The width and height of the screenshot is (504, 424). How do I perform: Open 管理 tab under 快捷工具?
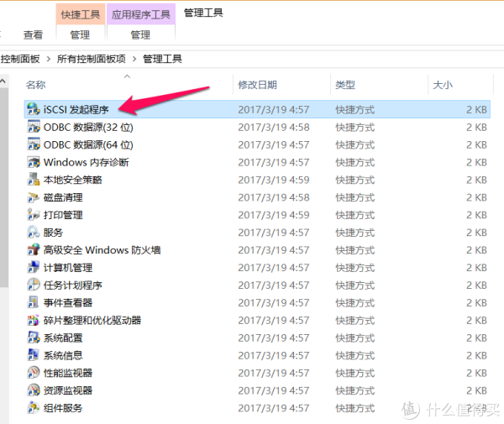(80, 35)
